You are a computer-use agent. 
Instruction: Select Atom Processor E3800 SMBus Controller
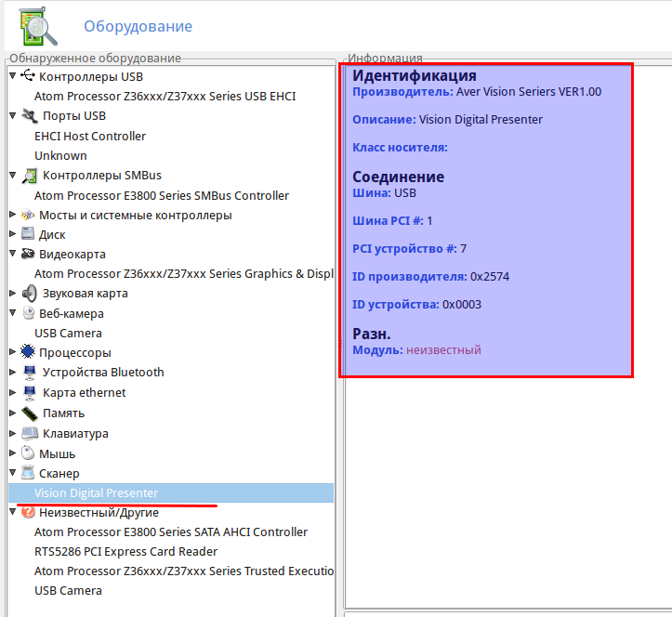[x=162, y=195]
